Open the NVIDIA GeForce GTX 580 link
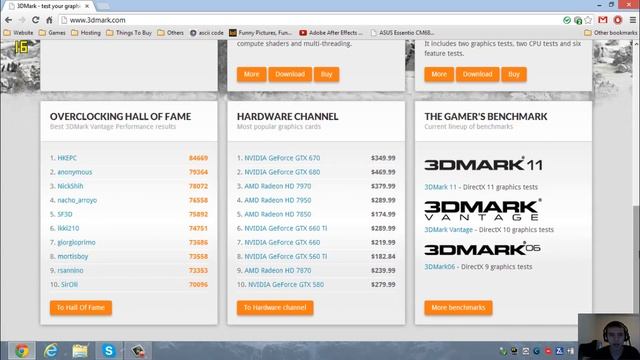Image resolution: width=640 pixels, height=360 pixels. point(286,284)
